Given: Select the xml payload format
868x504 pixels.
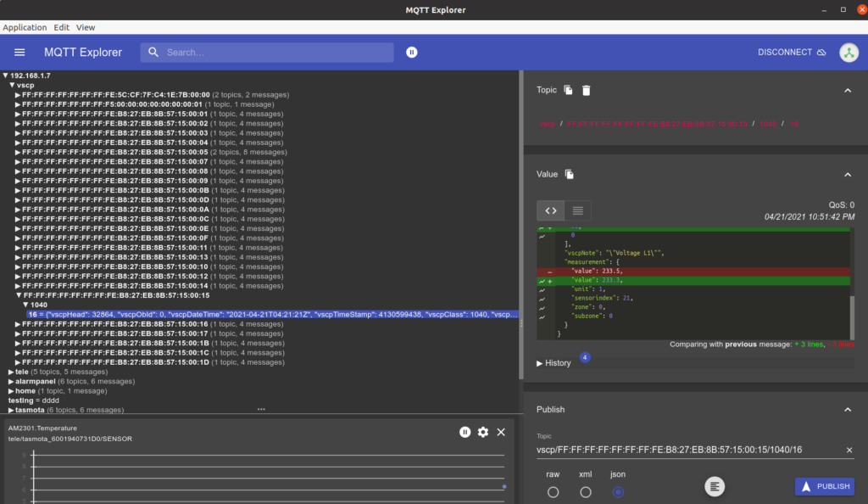Looking at the screenshot, I should coord(586,492).
